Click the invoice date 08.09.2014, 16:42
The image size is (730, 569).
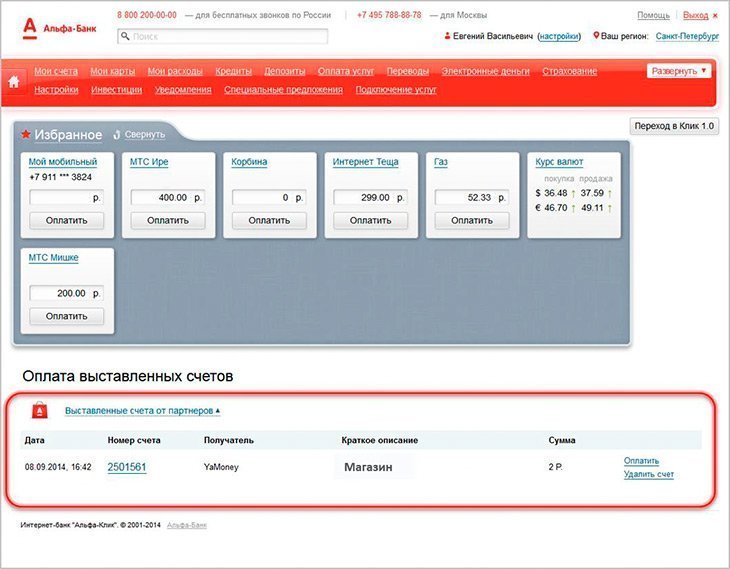[58, 467]
